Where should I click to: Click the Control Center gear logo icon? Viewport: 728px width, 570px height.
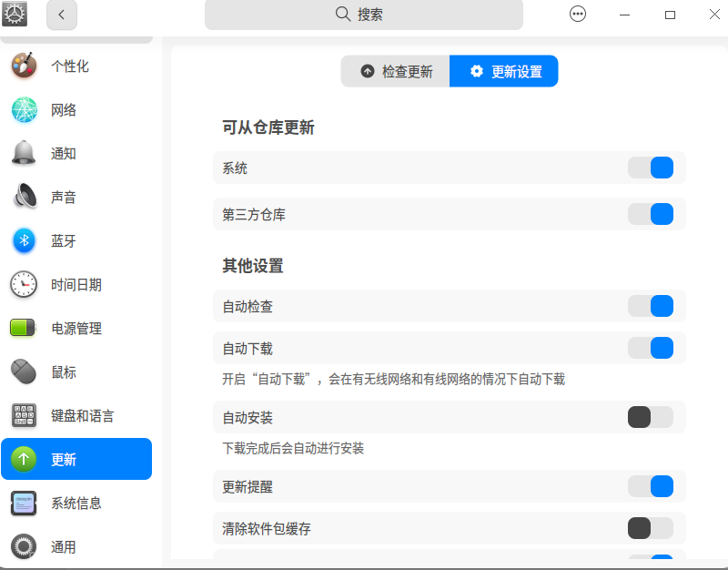coord(15,14)
